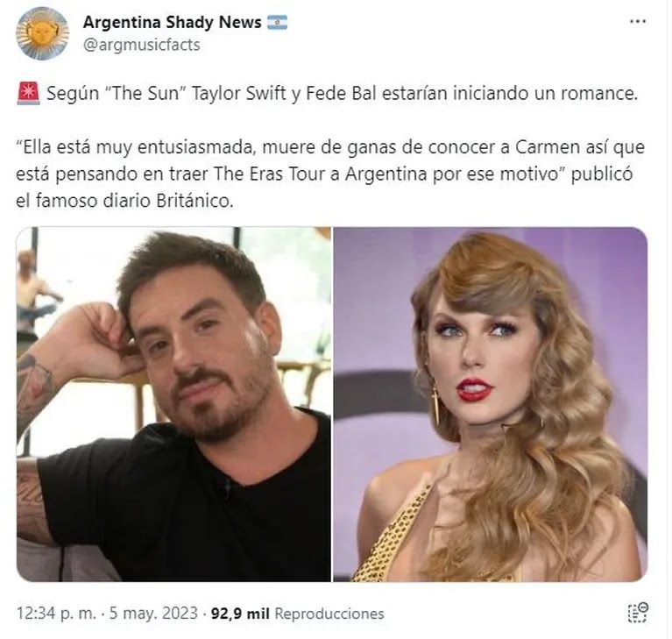The image size is (672, 639).
Task: Open the Argentina Shady News display name
Action: [x=172, y=22]
